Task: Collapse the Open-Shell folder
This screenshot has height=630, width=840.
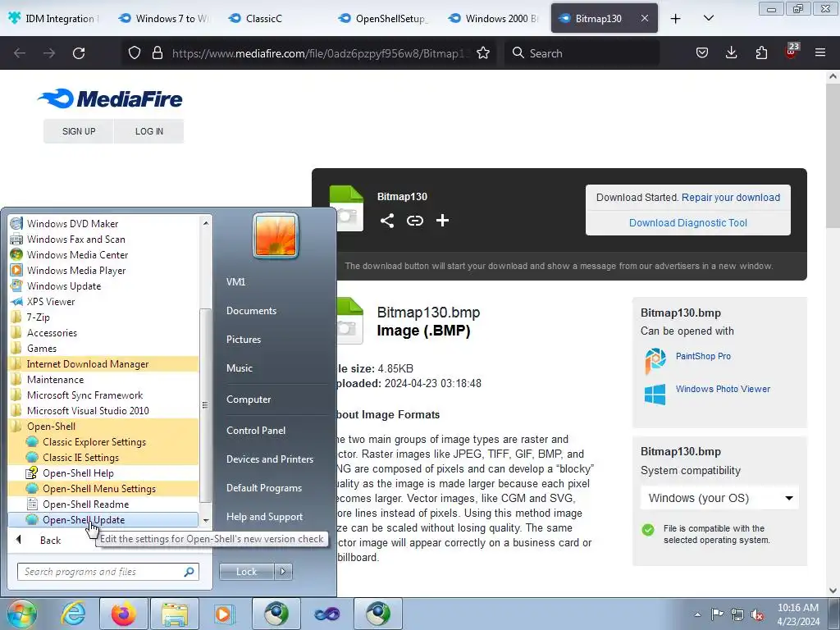Action: (104, 427)
